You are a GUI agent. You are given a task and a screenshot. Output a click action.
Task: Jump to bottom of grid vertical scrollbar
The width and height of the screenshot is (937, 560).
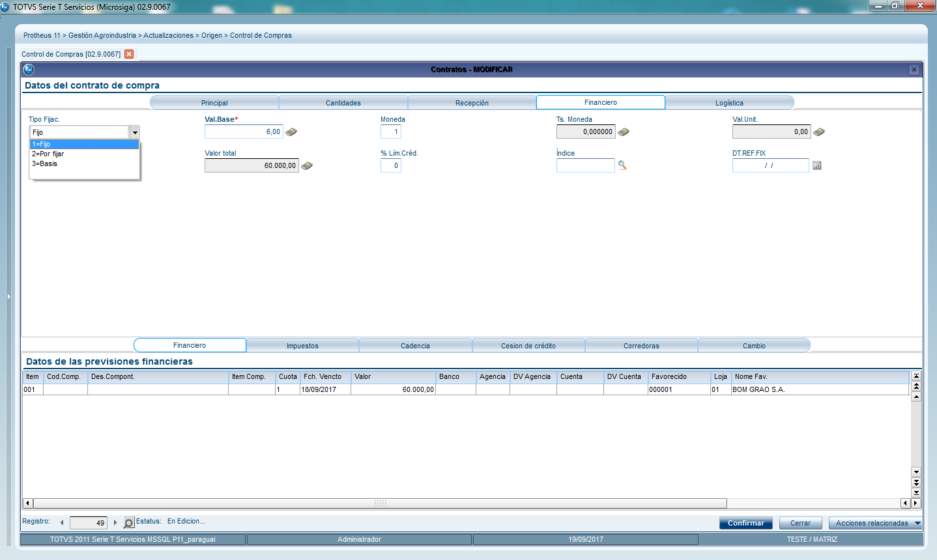(x=916, y=493)
